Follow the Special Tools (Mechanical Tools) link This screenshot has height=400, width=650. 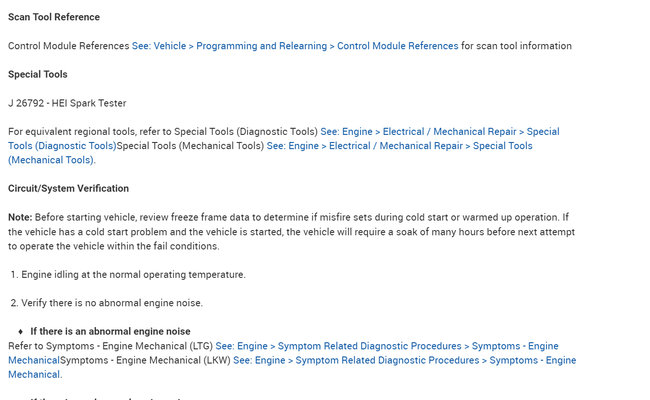pyautogui.click(x=400, y=146)
